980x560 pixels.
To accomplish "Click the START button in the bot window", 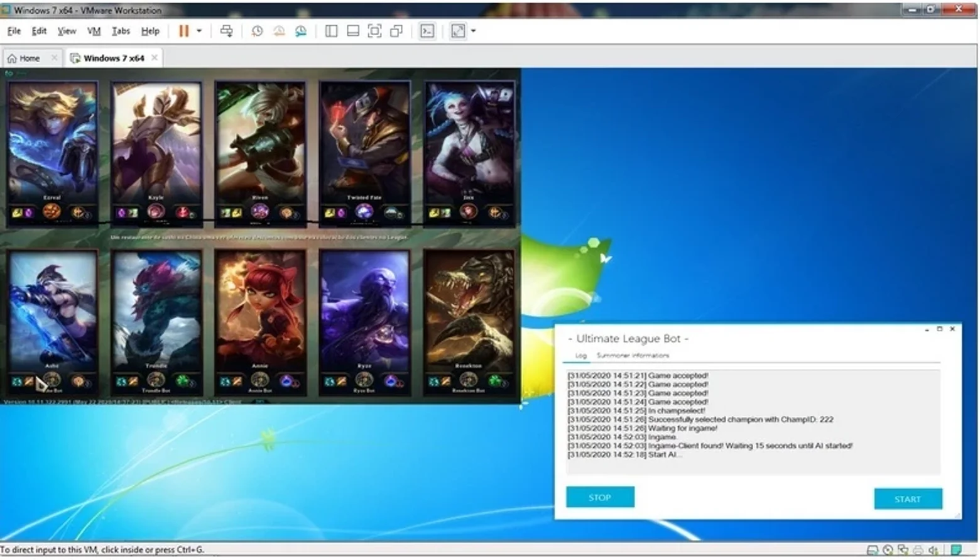I will tap(908, 499).
